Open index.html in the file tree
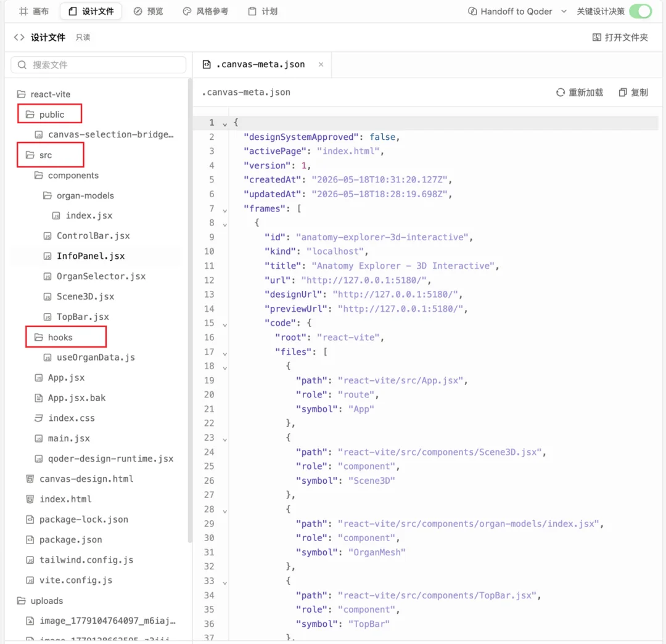Image resolution: width=666 pixels, height=644 pixels. pos(59,499)
